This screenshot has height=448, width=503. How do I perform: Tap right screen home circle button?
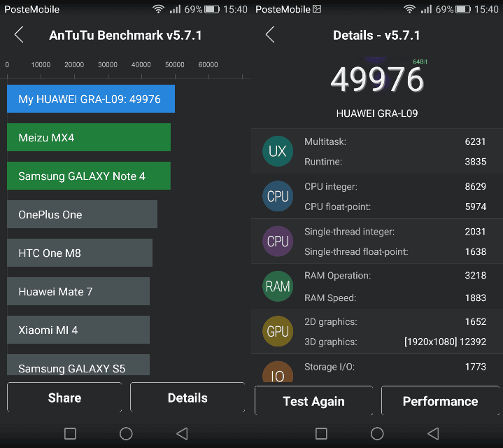[377, 433]
